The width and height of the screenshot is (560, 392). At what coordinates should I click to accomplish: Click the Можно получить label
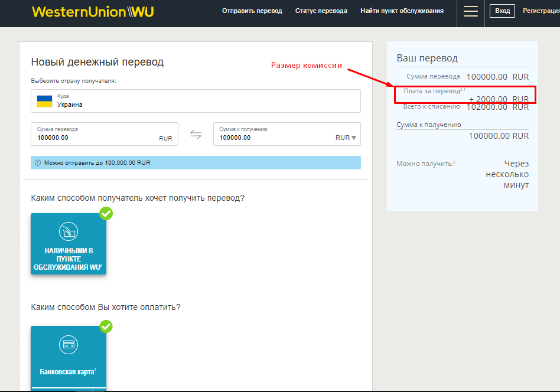click(425, 164)
